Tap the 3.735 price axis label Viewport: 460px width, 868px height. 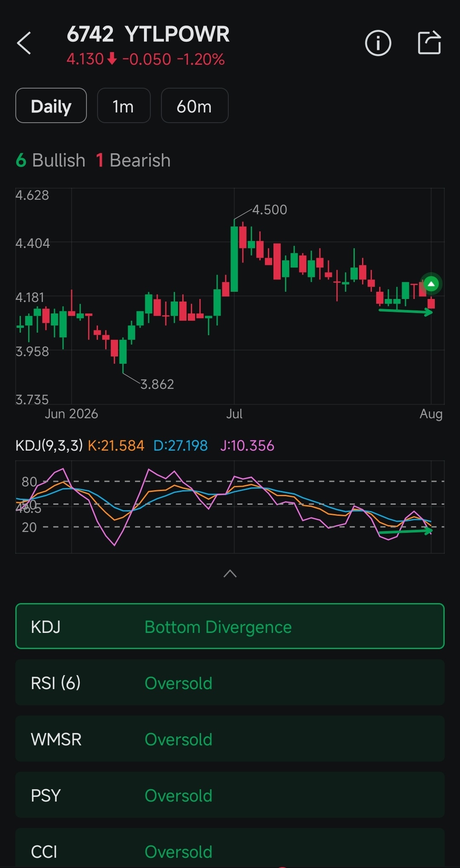coord(32,400)
